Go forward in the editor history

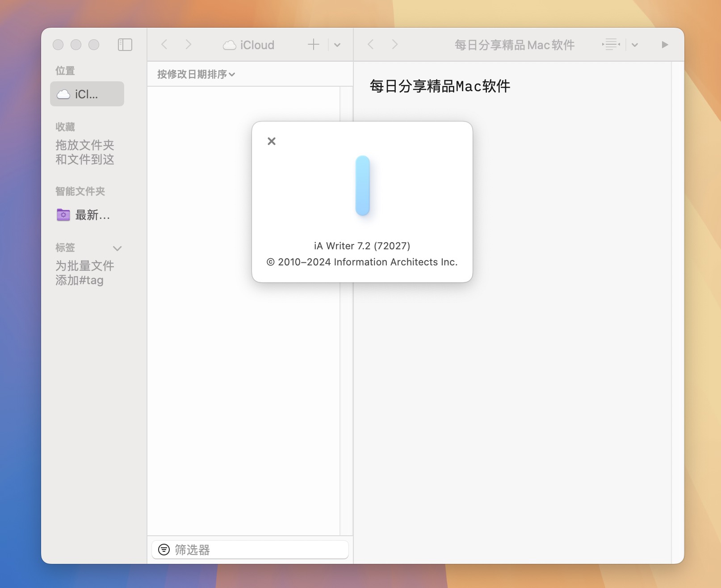[x=394, y=44]
